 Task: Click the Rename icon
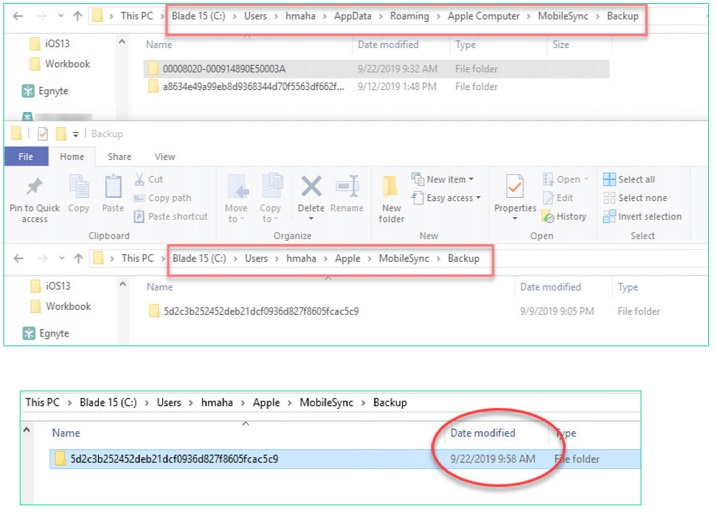pyautogui.click(x=347, y=187)
